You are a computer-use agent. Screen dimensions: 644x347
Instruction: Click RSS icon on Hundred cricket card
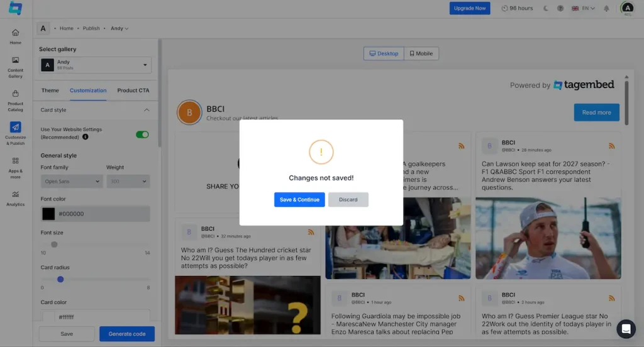pyautogui.click(x=311, y=232)
